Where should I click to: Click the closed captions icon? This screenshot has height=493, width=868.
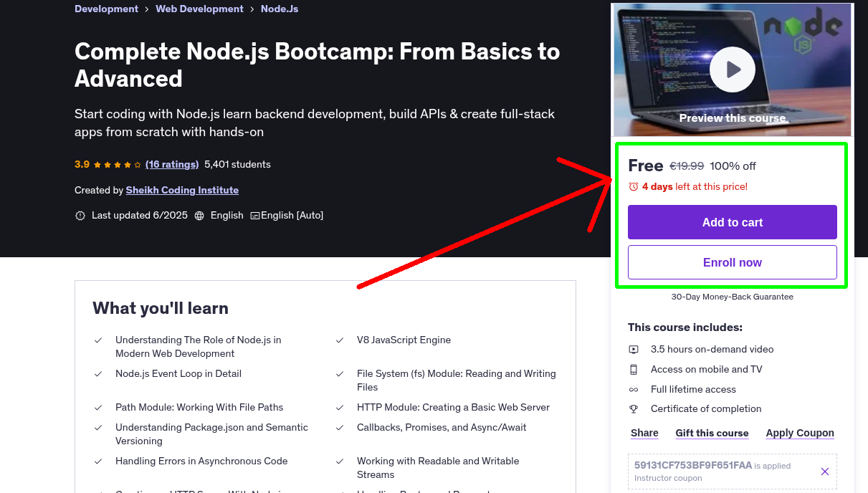point(255,216)
